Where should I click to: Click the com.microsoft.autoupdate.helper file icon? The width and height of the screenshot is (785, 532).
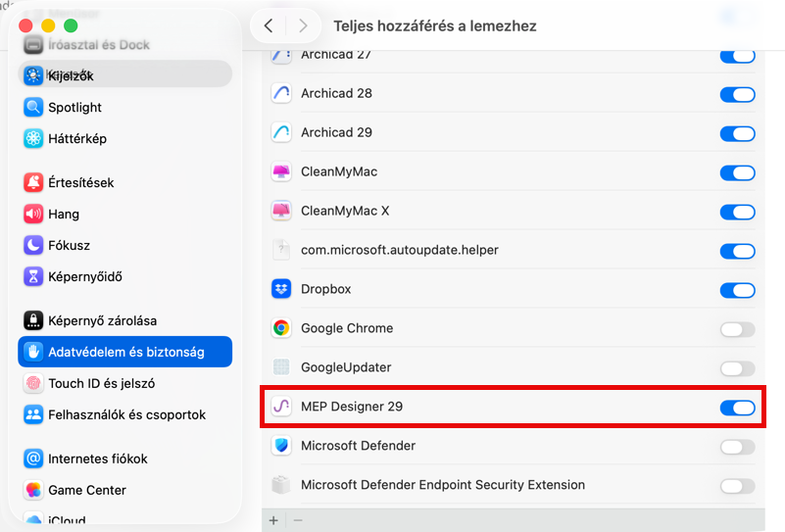281,250
